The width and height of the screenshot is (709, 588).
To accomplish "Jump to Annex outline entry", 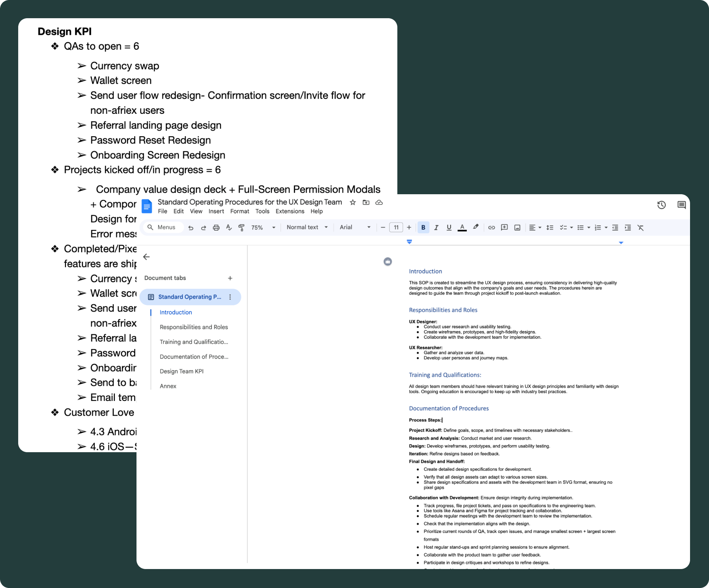I will (168, 386).
